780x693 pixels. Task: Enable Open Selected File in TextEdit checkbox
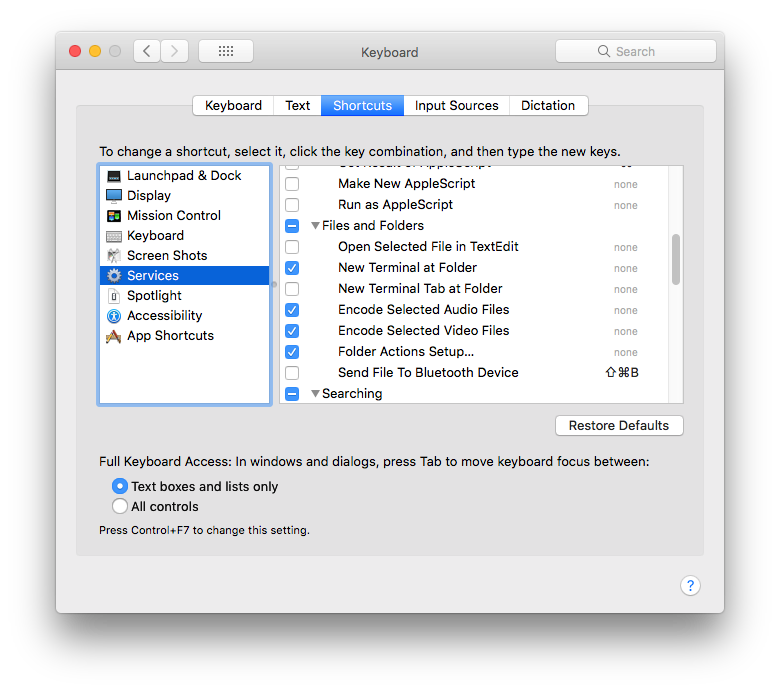coord(292,247)
